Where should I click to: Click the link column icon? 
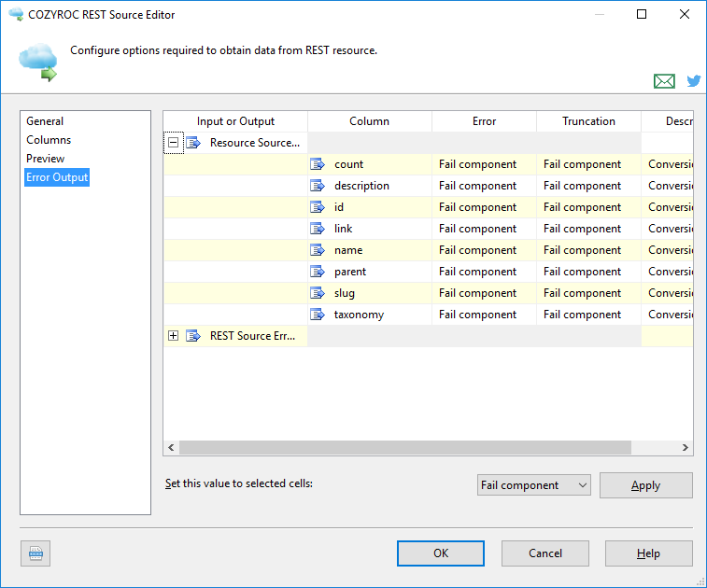pyautogui.click(x=318, y=229)
